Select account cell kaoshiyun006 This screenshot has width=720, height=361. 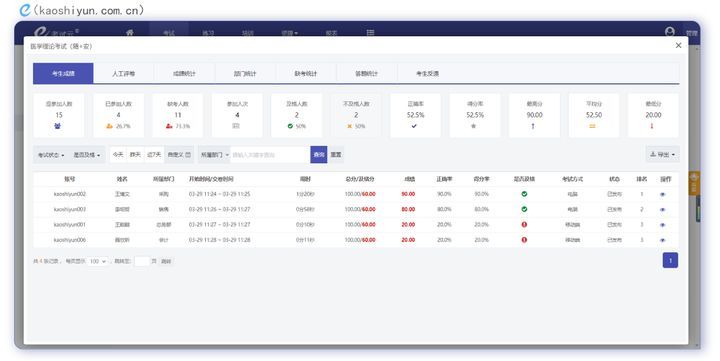tap(70, 240)
